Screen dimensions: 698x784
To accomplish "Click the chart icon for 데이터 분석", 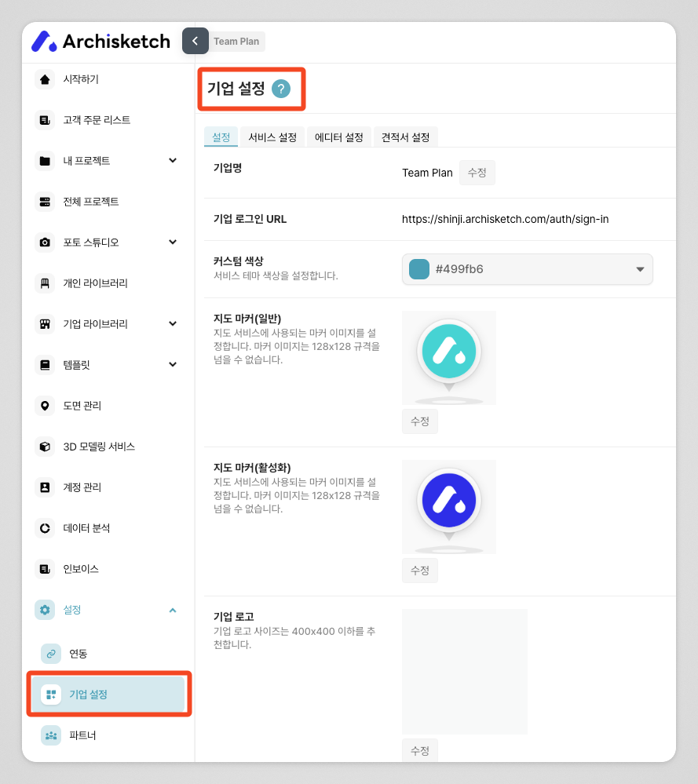I will pos(45,528).
